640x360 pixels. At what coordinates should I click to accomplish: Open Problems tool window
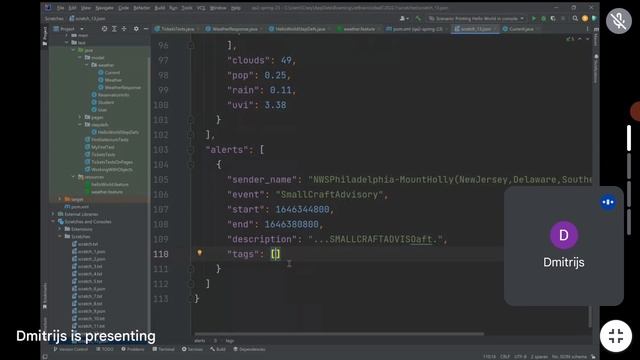[132, 349]
